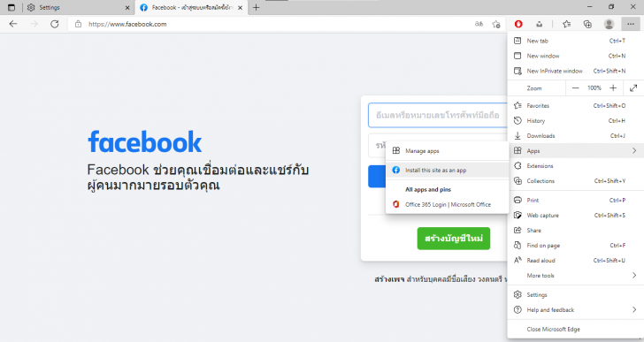Viewport: 644px width, 342px height.
Task: Open History from the menu
Action: point(575,120)
